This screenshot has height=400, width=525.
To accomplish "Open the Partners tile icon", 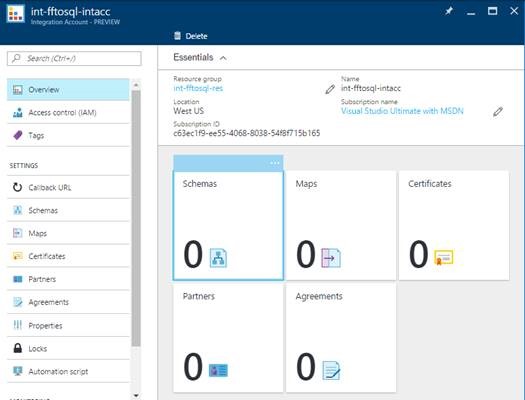I will pos(218,370).
